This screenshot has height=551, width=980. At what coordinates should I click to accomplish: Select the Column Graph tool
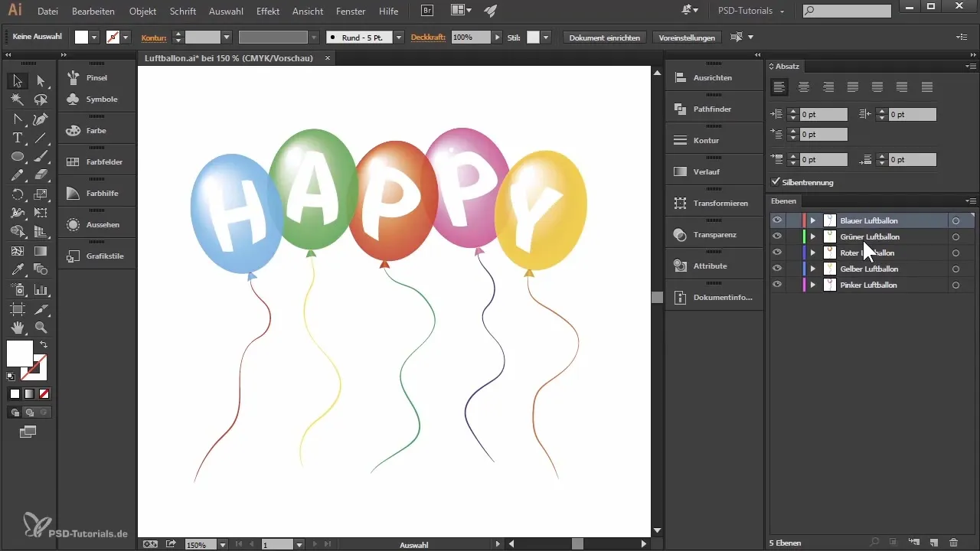(x=41, y=289)
